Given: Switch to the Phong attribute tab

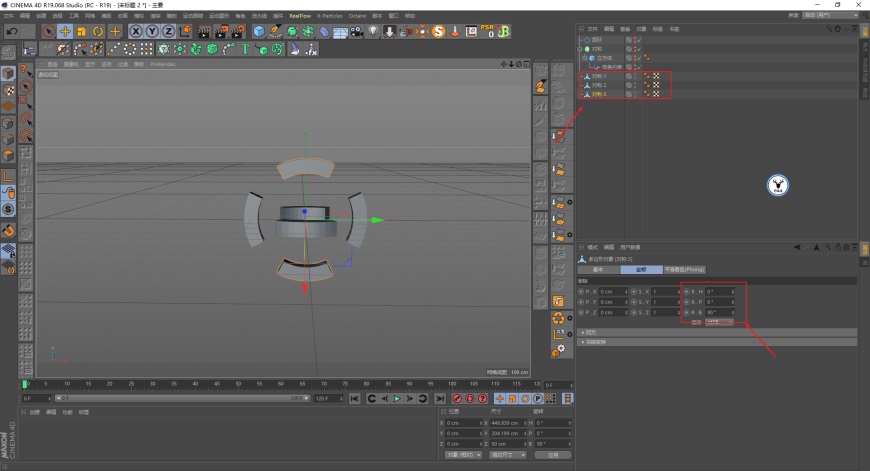Looking at the screenshot, I should coord(684,269).
